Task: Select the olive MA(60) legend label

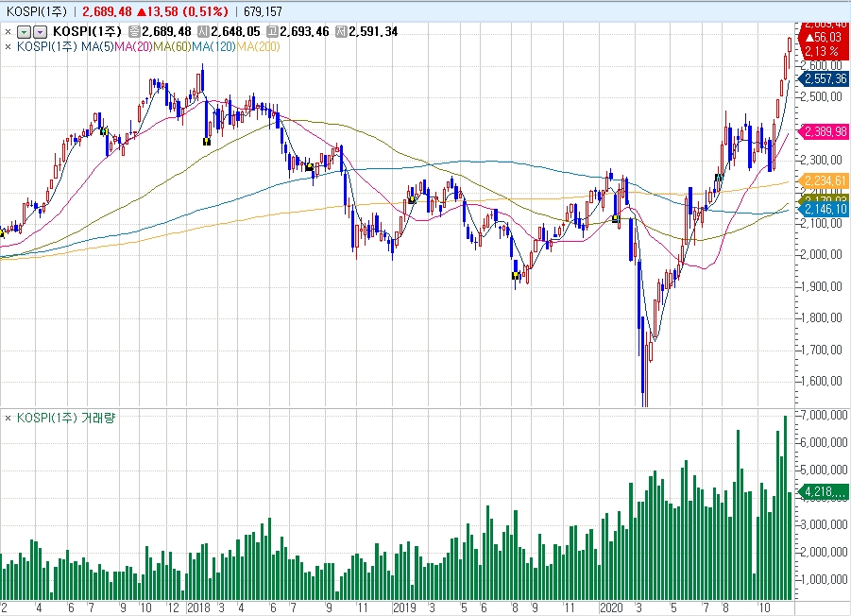Action: [173, 46]
